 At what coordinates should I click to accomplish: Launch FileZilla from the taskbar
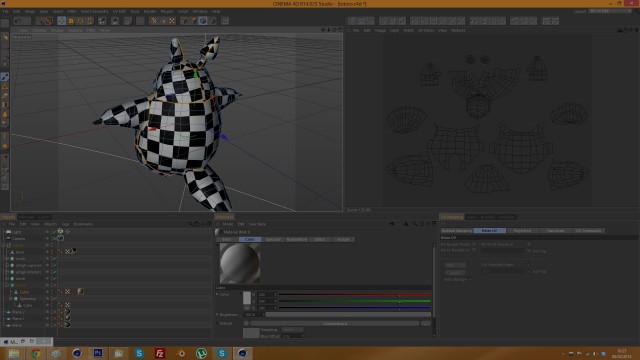click(x=160, y=353)
